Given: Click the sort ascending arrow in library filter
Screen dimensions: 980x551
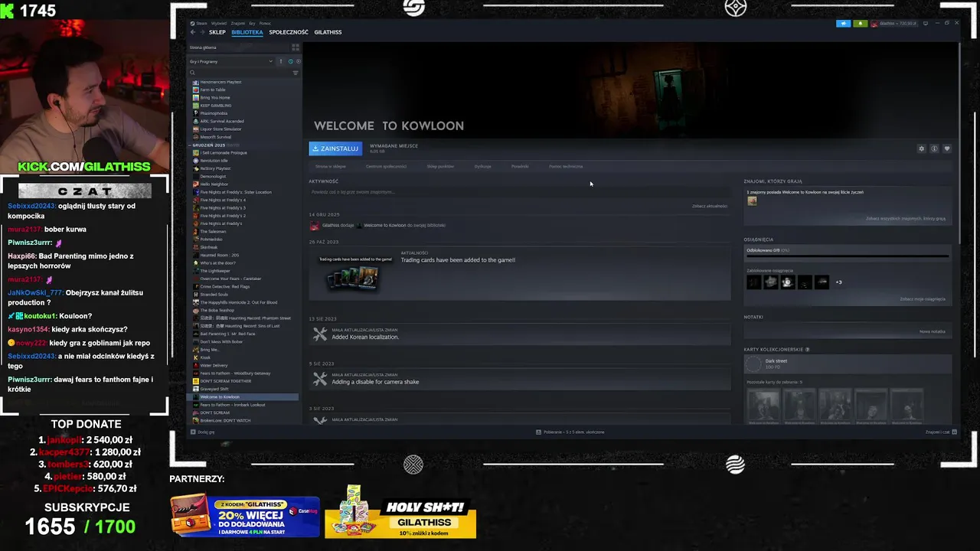Looking at the screenshot, I should 281,61.
